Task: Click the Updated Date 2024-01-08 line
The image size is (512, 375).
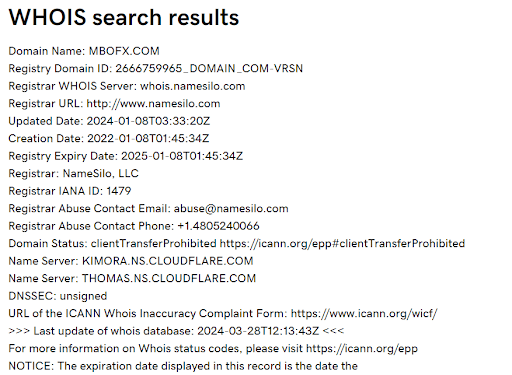Action: click(109, 121)
